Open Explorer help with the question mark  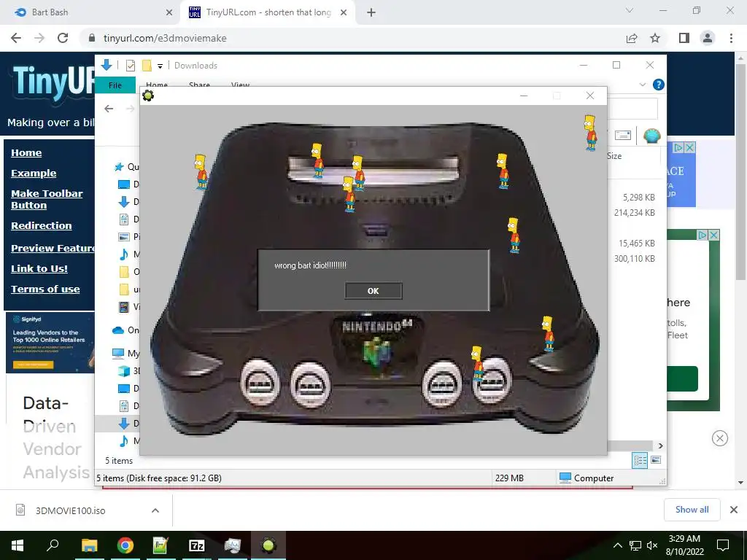[x=659, y=85]
